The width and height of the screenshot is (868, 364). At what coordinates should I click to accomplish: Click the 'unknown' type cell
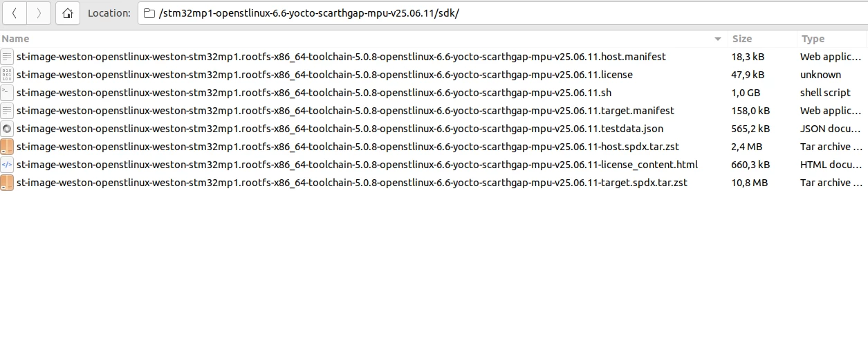tap(820, 75)
